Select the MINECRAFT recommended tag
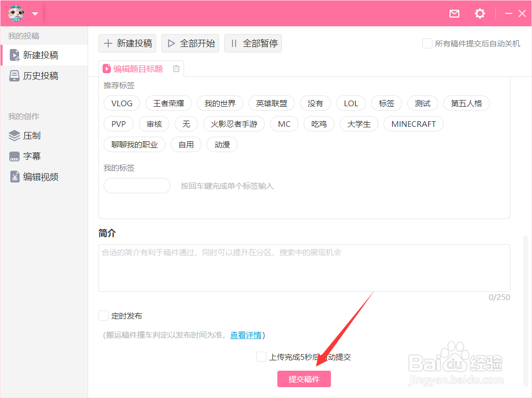This screenshot has height=398, width=532. tap(413, 124)
